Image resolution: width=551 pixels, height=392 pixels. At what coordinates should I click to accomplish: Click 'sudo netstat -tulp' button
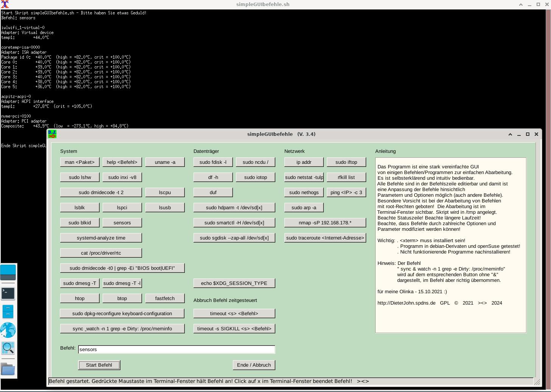click(x=304, y=177)
